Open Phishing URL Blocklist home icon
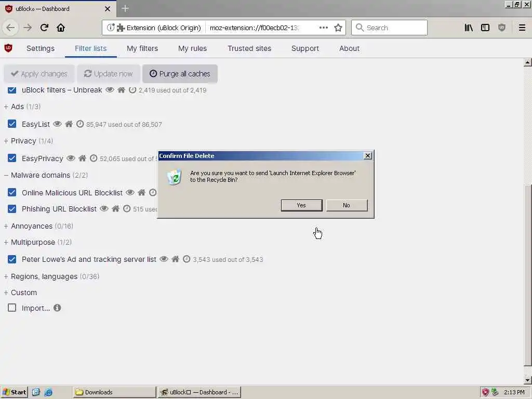The image size is (532, 399). point(115,208)
